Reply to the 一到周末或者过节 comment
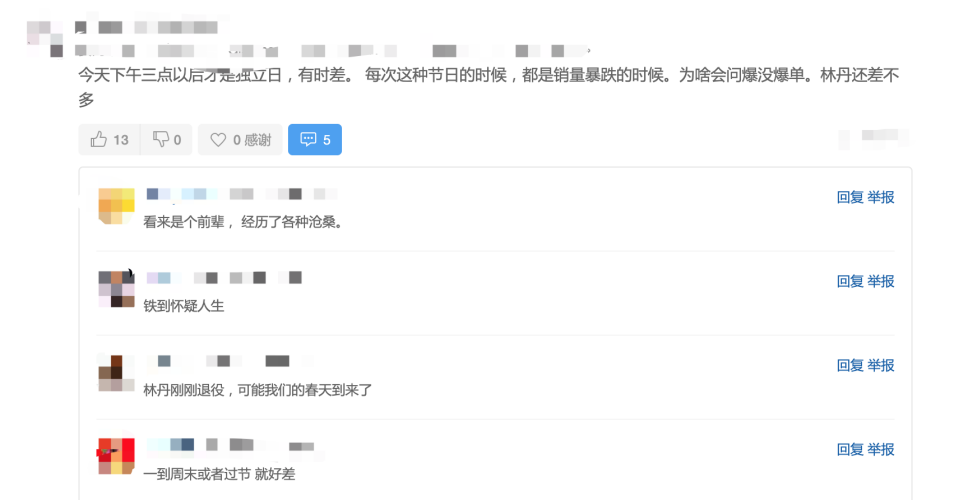 point(850,450)
